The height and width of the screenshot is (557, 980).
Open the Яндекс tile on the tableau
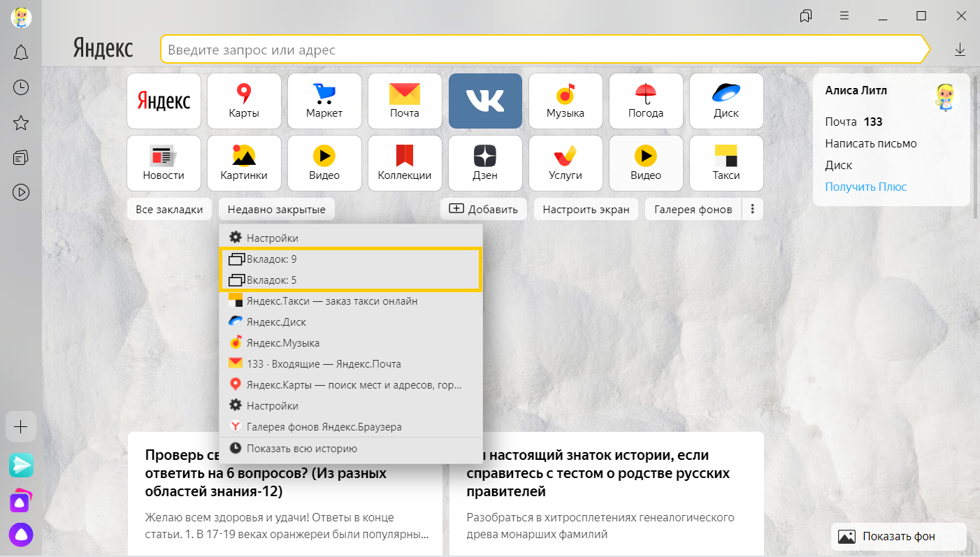pyautogui.click(x=164, y=101)
